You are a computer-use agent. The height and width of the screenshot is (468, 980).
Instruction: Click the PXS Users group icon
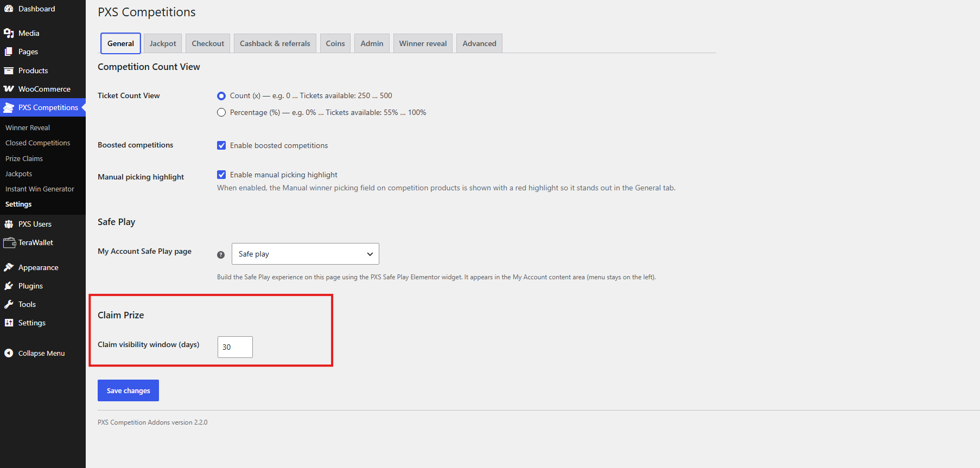[9, 224]
